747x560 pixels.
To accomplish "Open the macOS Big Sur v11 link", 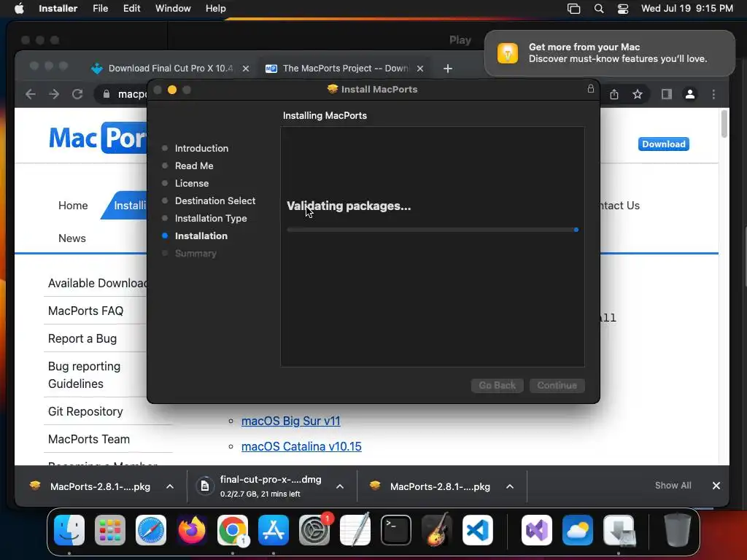I will pos(290,421).
